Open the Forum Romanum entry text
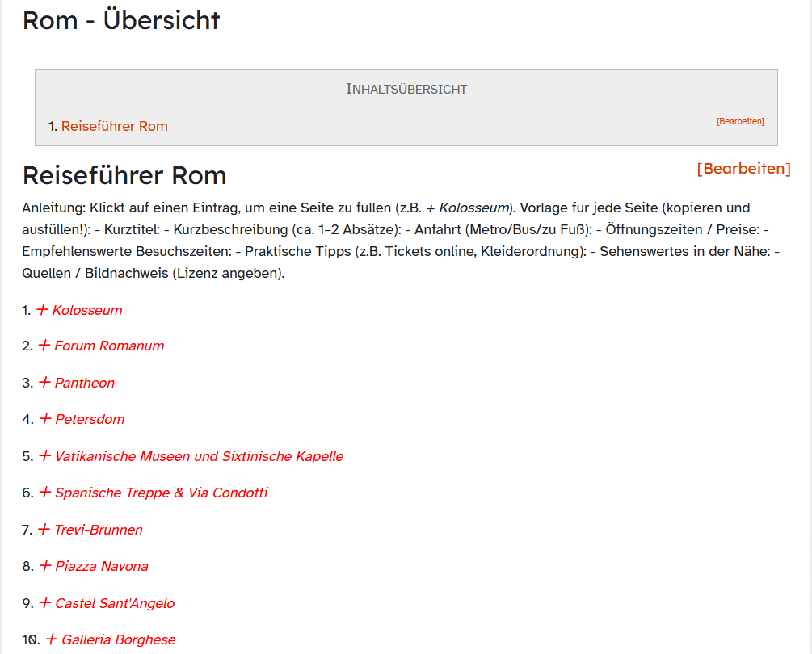The width and height of the screenshot is (812, 654). coord(109,346)
